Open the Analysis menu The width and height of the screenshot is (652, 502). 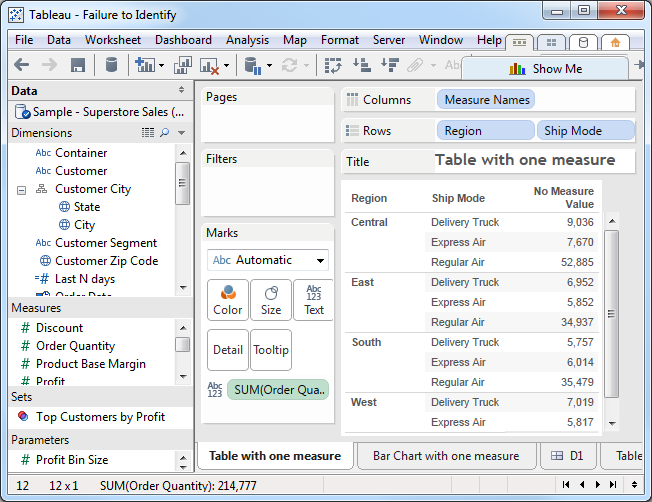pos(247,40)
